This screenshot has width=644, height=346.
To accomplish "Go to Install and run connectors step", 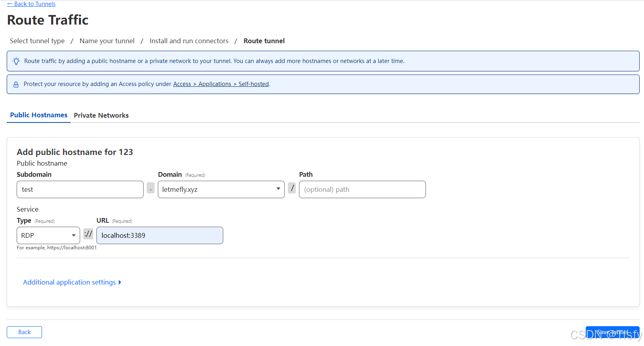I will point(189,41).
